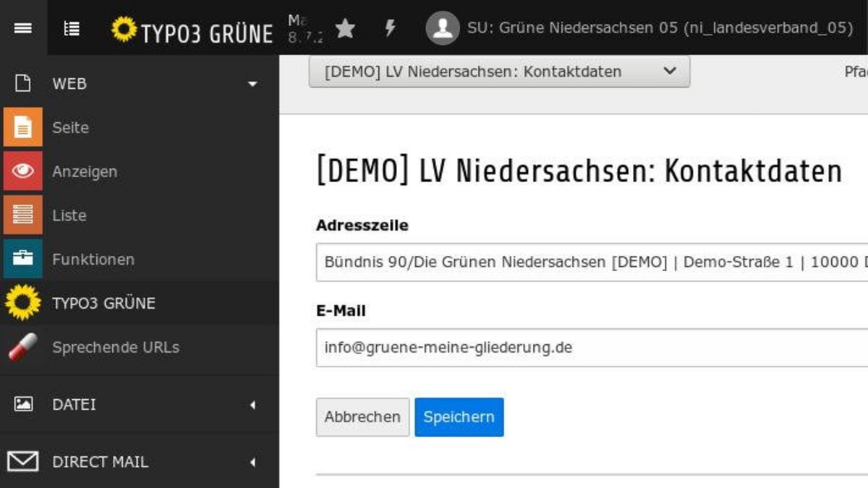Click the page heading Kontaktdaten title

[x=579, y=171]
